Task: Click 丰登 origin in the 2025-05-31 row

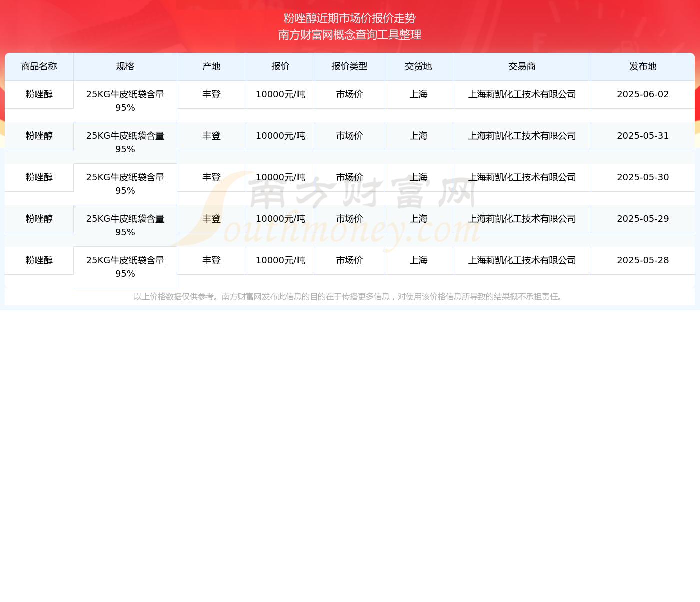Action: [212, 136]
